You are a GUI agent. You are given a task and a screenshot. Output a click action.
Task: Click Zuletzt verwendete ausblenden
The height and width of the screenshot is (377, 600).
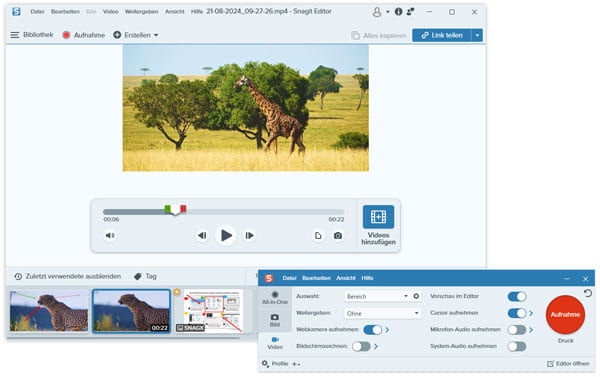68,276
